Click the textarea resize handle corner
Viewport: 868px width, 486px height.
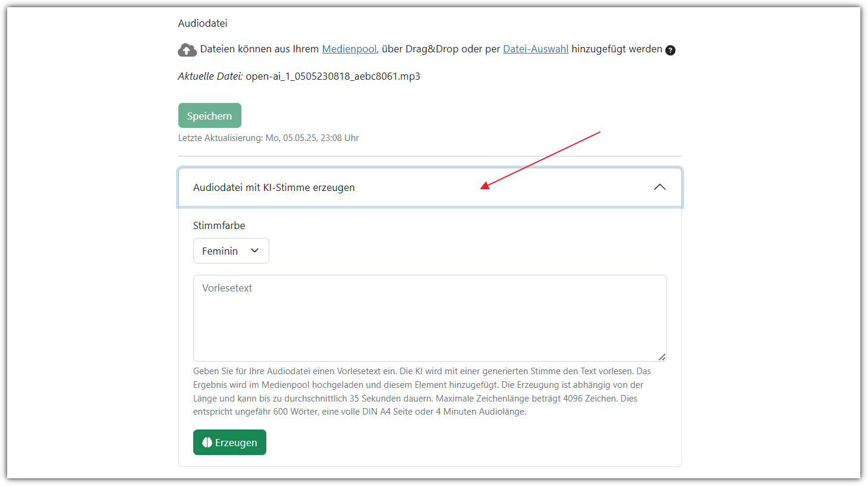(662, 357)
